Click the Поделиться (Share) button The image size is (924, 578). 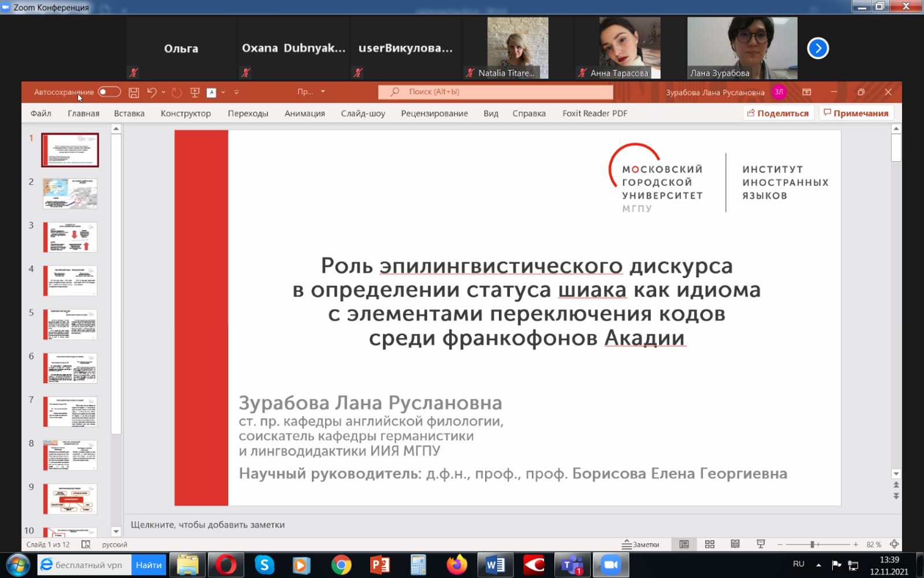coord(777,113)
